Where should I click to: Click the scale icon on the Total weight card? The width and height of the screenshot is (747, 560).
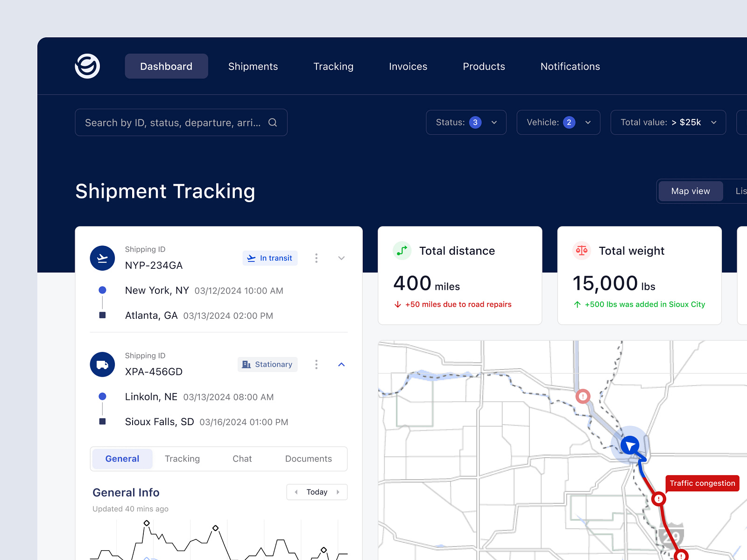pyautogui.click(x=581, y=251)
